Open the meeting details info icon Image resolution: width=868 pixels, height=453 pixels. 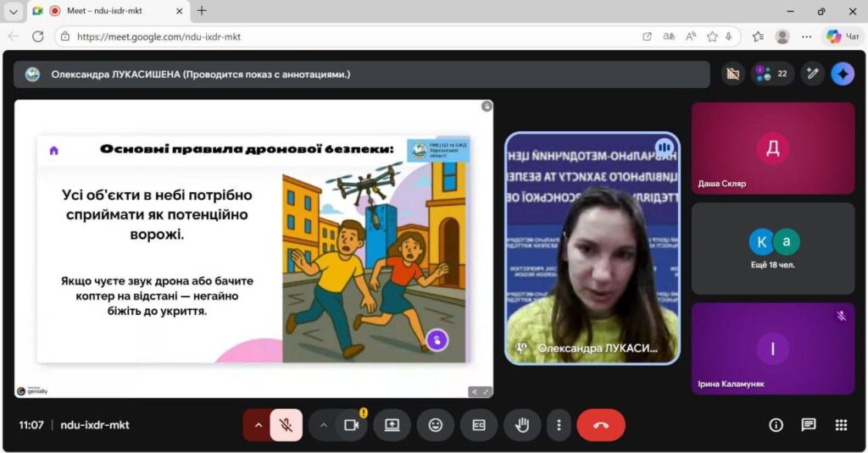pyautogui.click(x=776, y=425)
